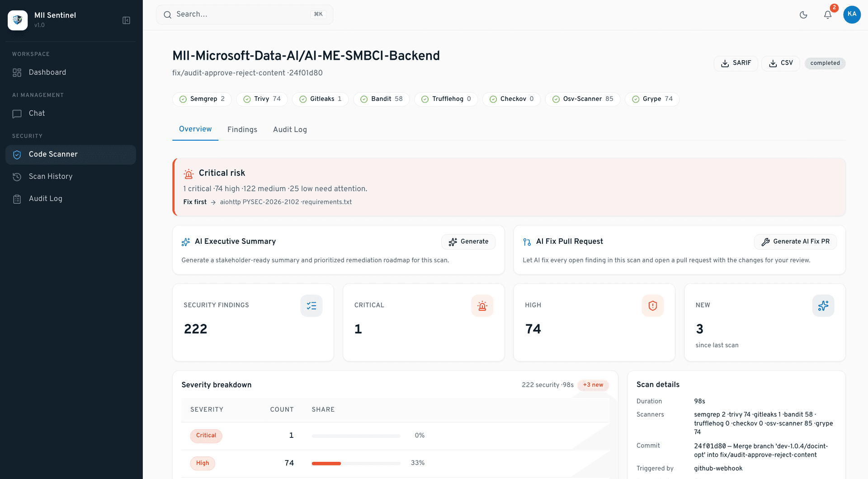Toggle dark mode moon icon

point(803,15)
